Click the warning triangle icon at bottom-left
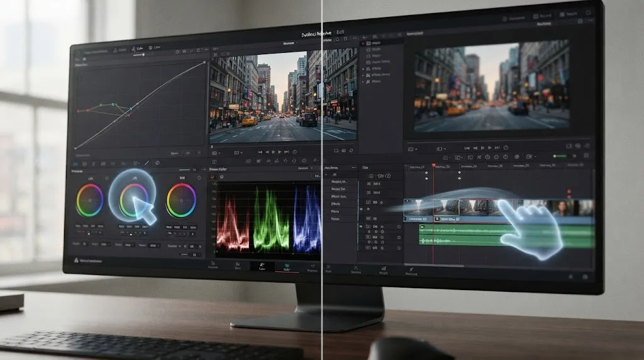 click(x=76, y=260)
